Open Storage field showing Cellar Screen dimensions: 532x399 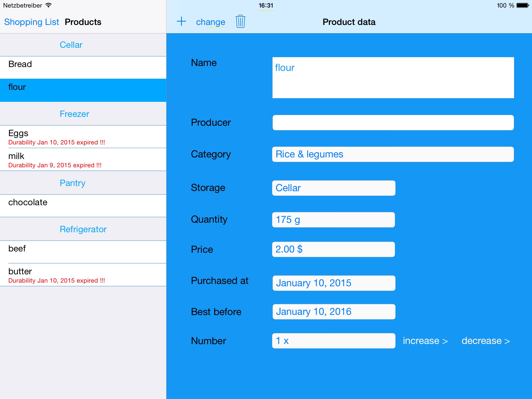click(x=334, y=188)
